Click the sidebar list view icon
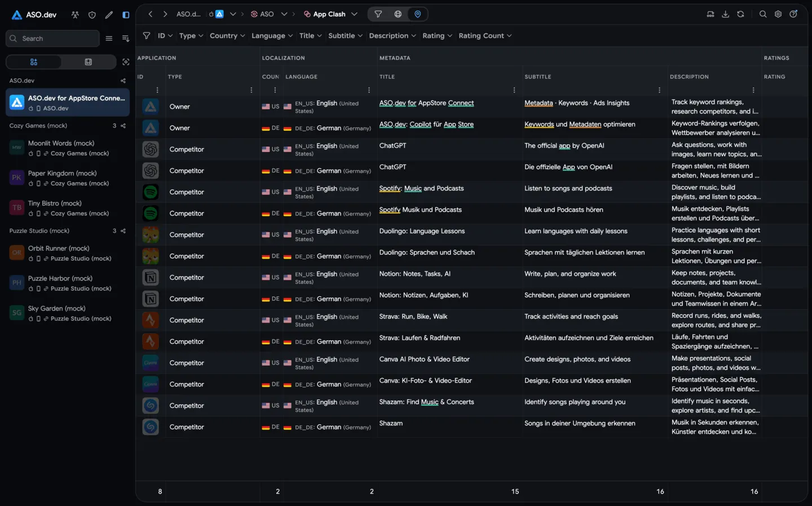Screen dimensions: 812x506 pyautogui.click(x=109, y=38)
